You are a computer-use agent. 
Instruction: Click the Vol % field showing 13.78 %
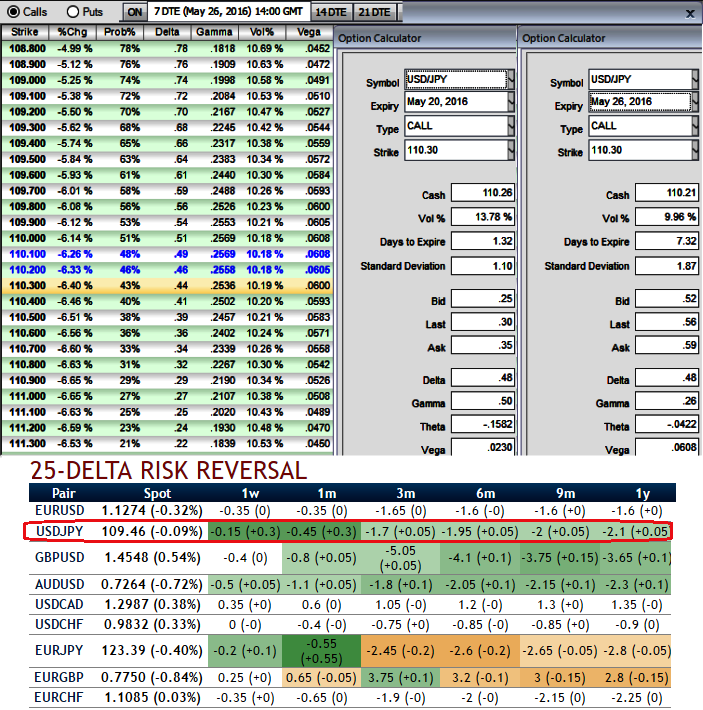tap(482, 217)
